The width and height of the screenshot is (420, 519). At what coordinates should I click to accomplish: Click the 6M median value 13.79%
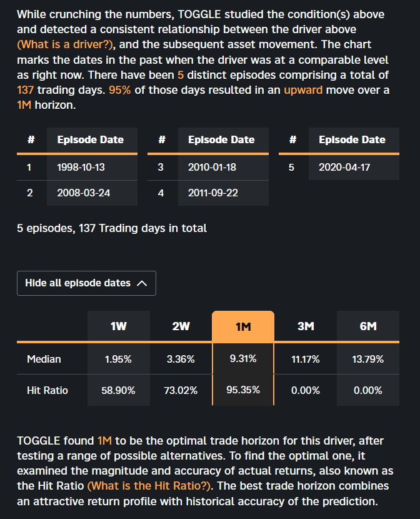pos(368,359)
